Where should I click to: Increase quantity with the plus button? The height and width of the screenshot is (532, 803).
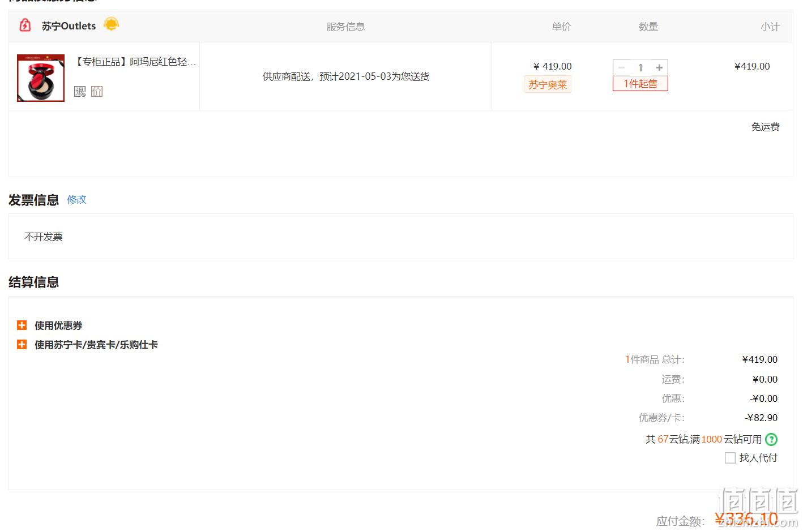(x=659, y=67)
